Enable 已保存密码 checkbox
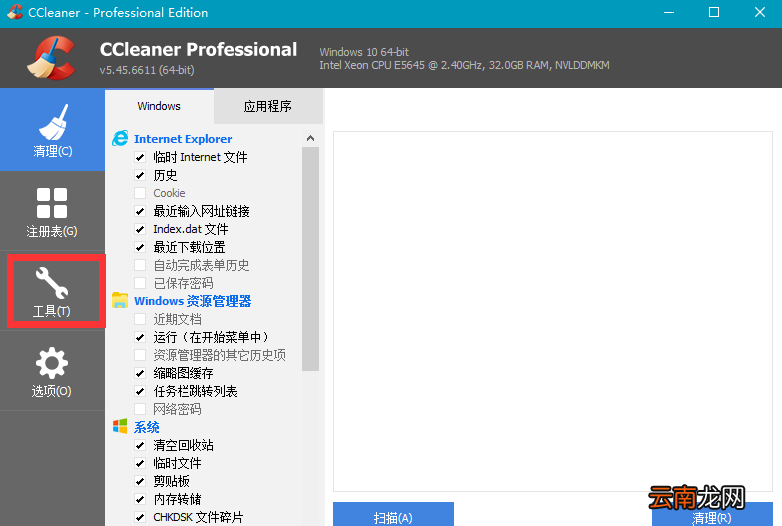The width and height of the screenshot is (782, 526). pyautogui.click(x=140, y=283)
